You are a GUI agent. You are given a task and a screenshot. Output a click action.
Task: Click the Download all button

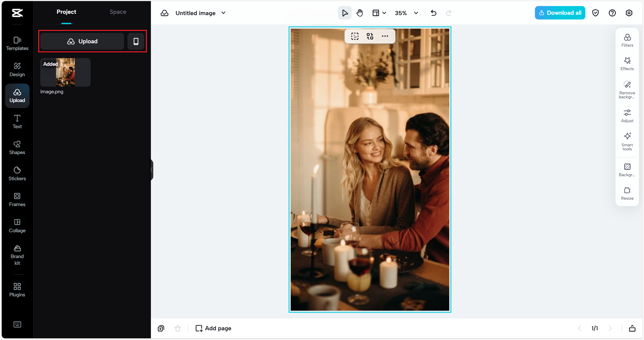click(x=560, y=12)
